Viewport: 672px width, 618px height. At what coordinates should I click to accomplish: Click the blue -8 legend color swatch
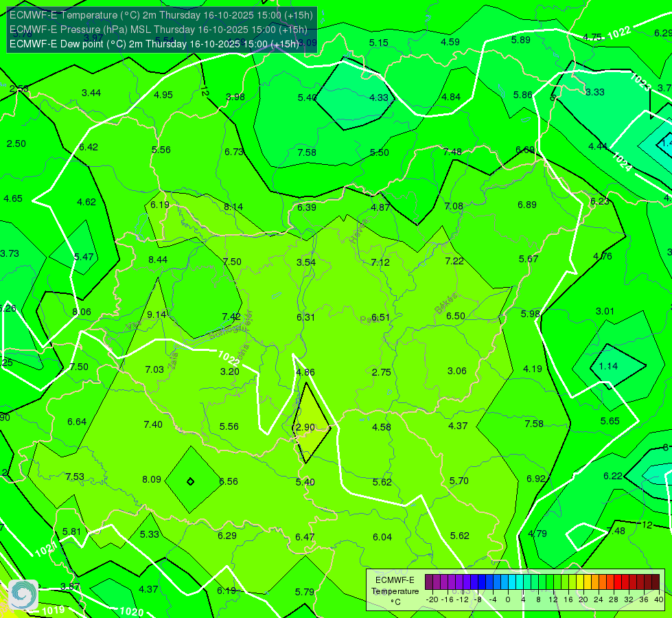pyautogui.click(x=482, y=582)
